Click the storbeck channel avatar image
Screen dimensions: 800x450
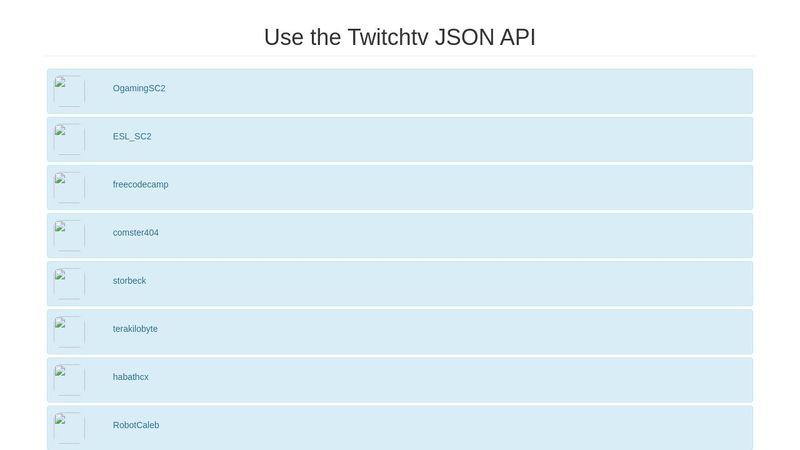pos(69,284)
